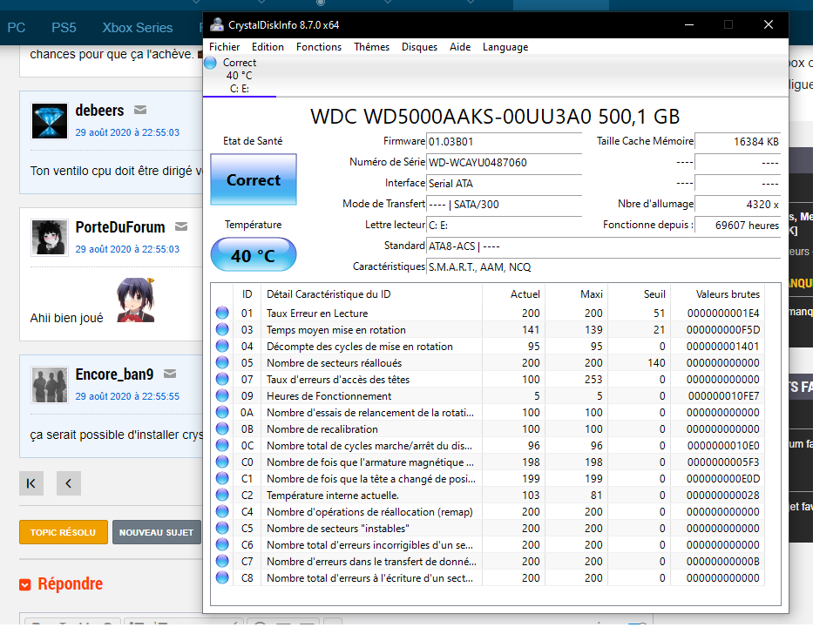This screenshot has width=840, height=634.
Task: Open the Xbox Series section in forum navigation
Action: [138, 28]
